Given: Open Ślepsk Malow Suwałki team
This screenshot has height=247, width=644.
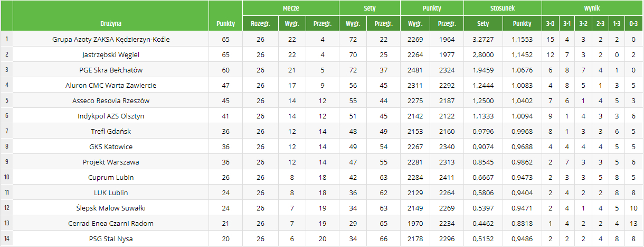Looking at the screenshot, I should [111, 208].
